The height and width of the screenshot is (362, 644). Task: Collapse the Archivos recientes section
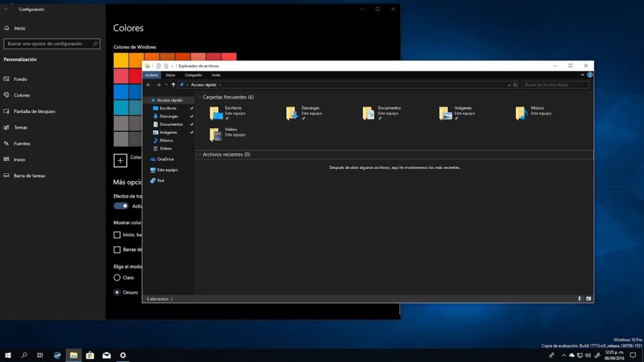click(199, 155)
